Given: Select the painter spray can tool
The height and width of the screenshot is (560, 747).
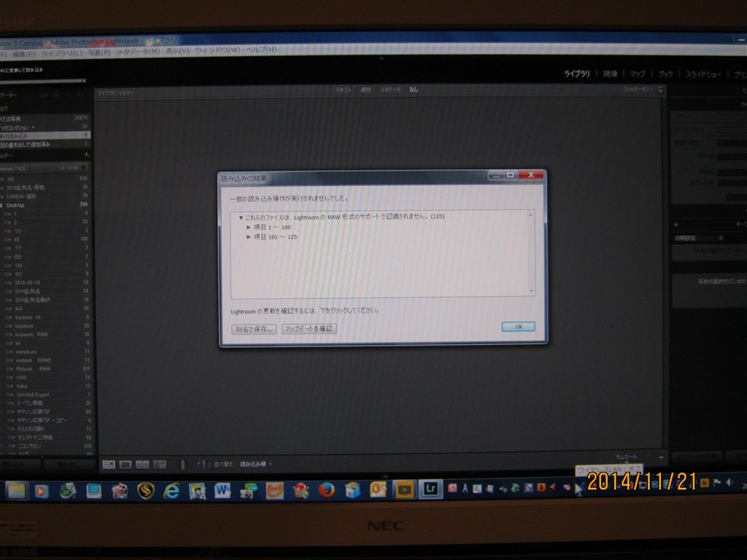Looking at the screenshot, I should pyautogui.click(x=182, y=464).
